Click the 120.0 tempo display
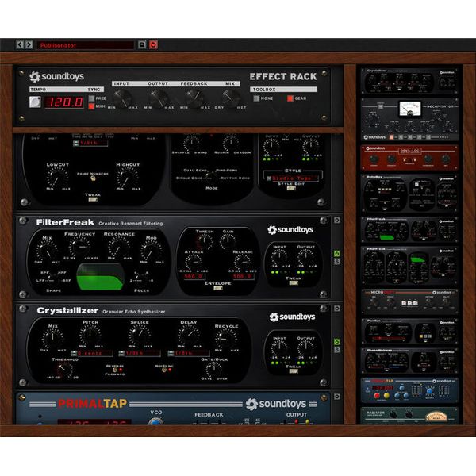Viewport: 476px width, 476px height. tap(65, 102)
